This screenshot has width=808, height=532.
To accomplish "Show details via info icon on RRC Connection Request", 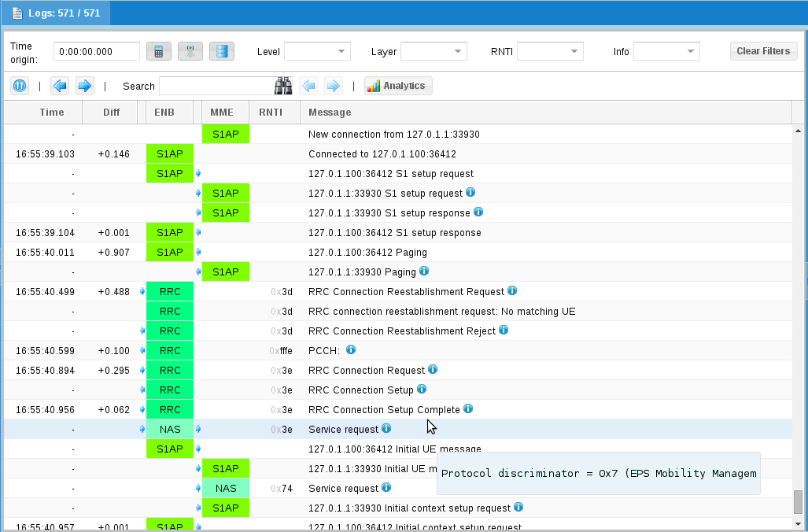I will coord(434,370).
